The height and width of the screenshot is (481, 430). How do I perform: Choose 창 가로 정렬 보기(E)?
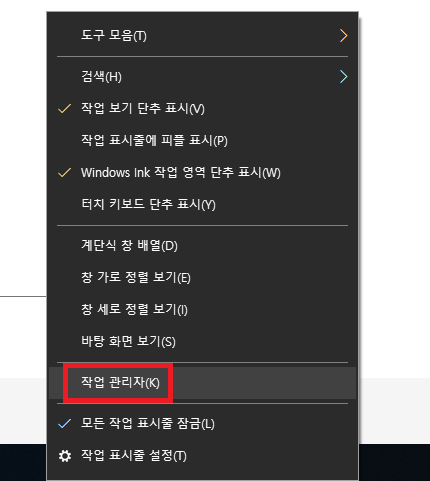(202, 277)
